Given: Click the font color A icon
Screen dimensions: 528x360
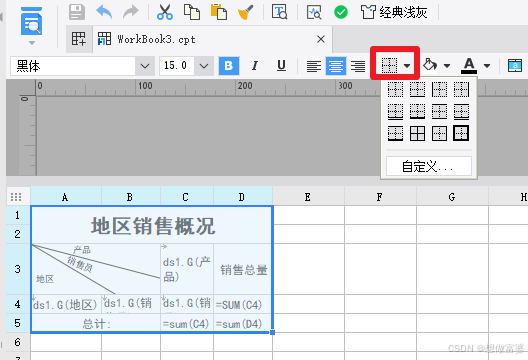Looking at the screenshot, I should pyautogui.click(x=469, y=66).
